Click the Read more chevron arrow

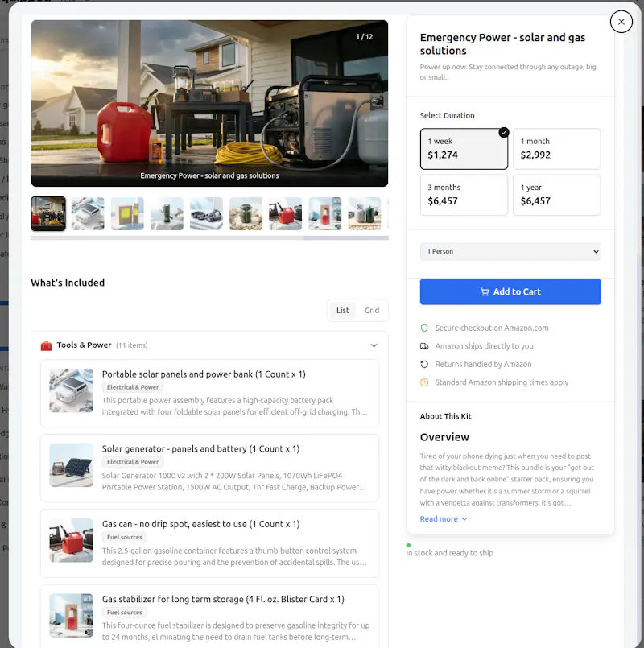click(x=464, y=519)
